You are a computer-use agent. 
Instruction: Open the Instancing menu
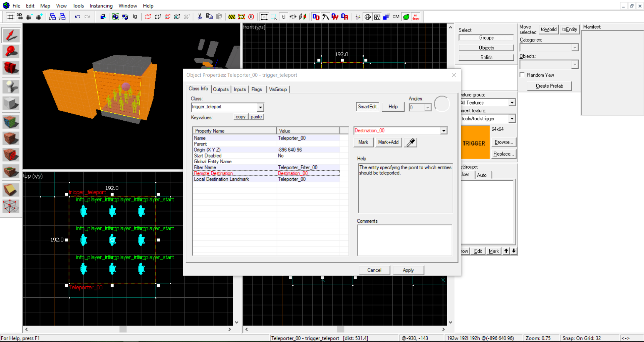click(x=101, y=6)
